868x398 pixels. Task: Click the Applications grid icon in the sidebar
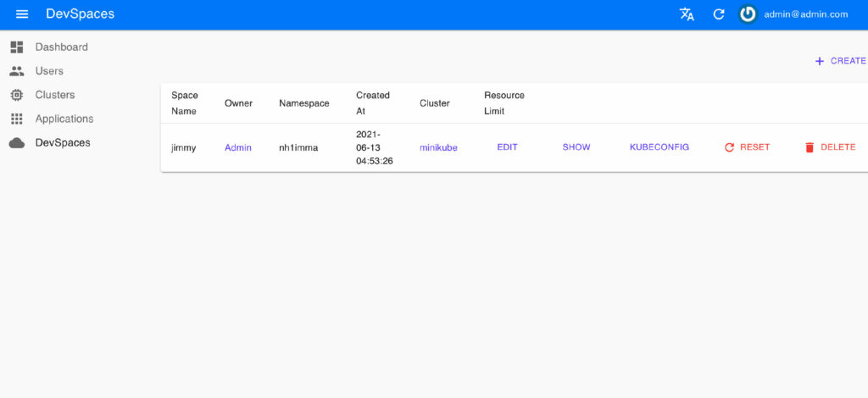tap(17, 119)
